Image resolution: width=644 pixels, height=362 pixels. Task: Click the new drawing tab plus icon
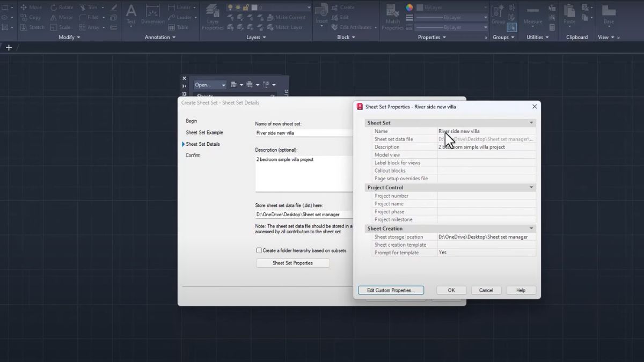9,48
